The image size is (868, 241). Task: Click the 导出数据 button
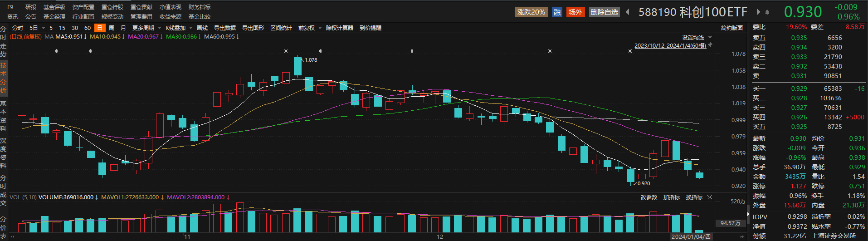[x=225, y=28]
